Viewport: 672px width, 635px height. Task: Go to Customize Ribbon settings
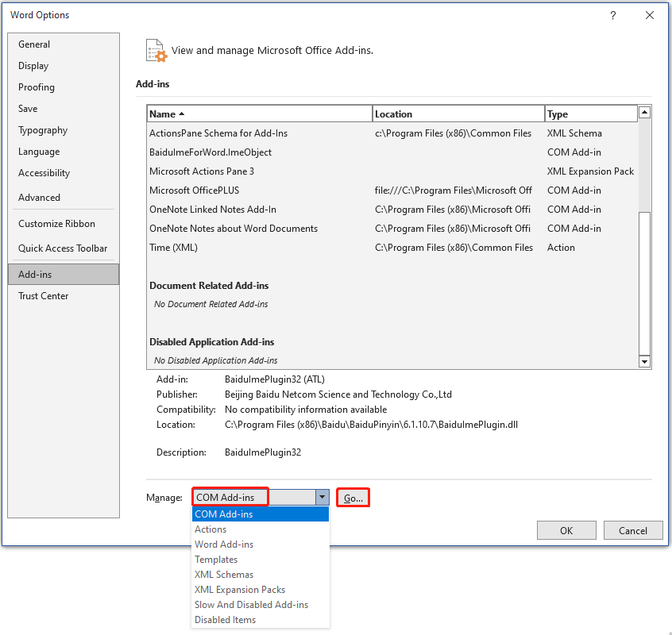[55, 223]
